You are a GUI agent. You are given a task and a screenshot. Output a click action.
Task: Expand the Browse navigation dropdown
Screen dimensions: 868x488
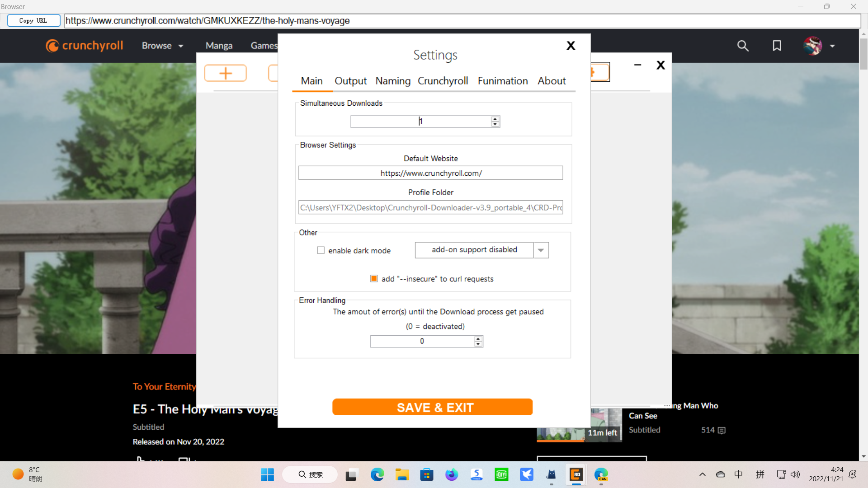pos(162,46)
